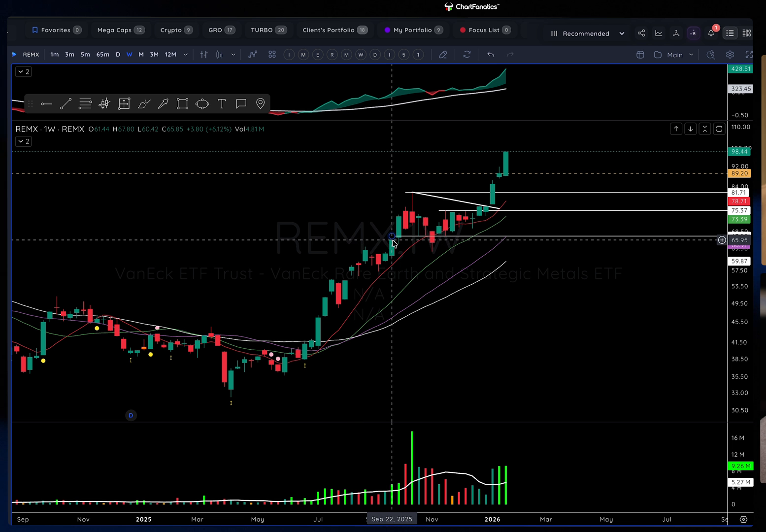Screen dimensions: 766x532
Task: Click the lightning search icon
Action: (711, 55)
